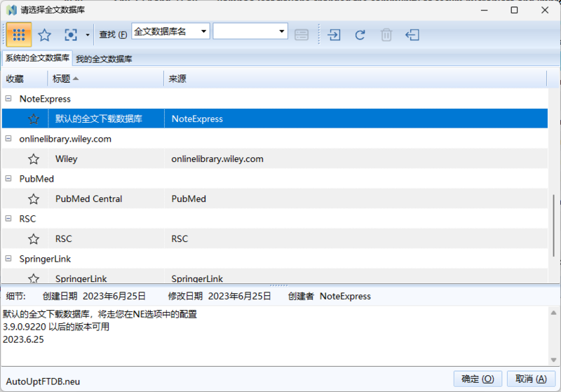Screen dimensions: 561x392
Task: Collapse the NoteExpress group
Action: 8,99
